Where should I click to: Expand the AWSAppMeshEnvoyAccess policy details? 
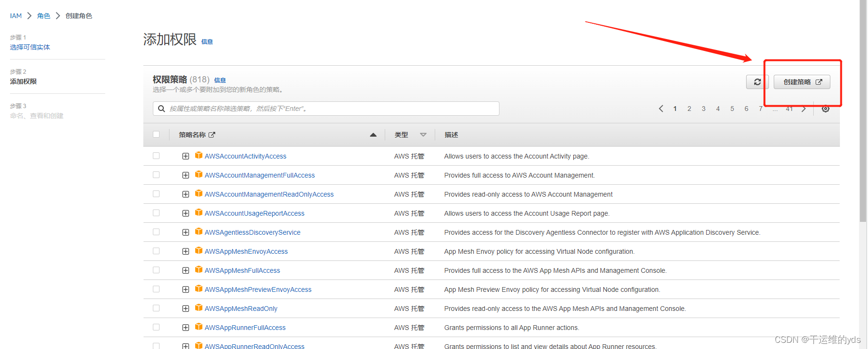coord(186,251)
